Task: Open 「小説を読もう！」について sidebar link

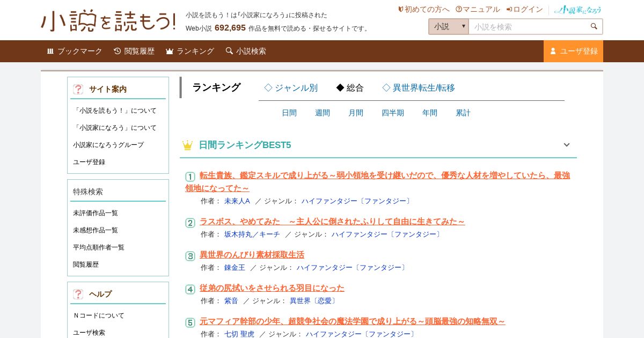Action: [115, 111]
